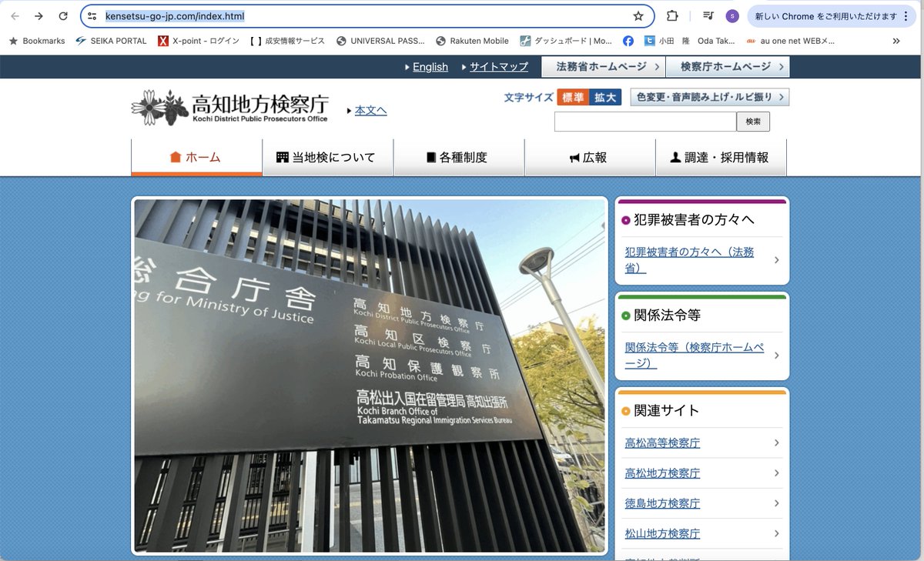The height and width of the screenshot is (561, 924).
Task: Show more bookmarks with the double chevron
Action: pyautogui.click(x=896, y=41)
